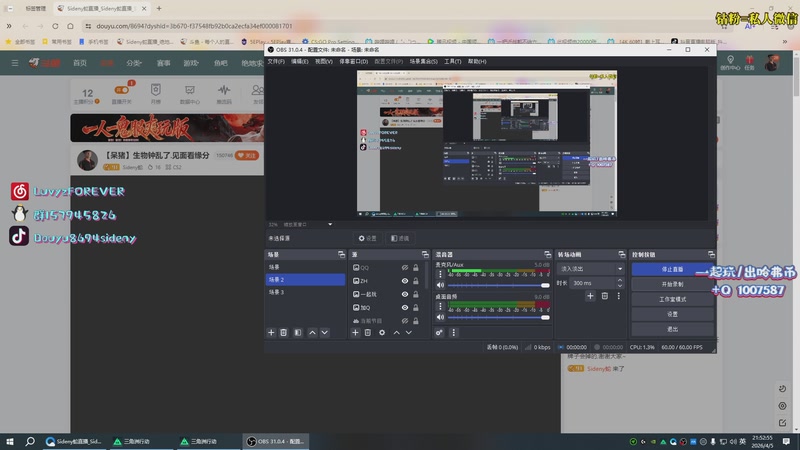
Task: Open the 编辑(E) menu in OBS
Action: click(299, 61)
